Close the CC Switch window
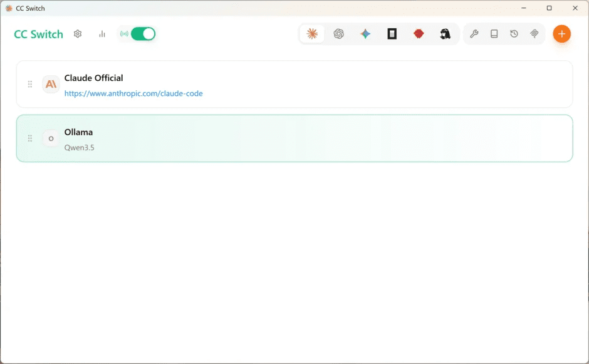This screenshot has height=364, width=589. pyautogui.click(x=575, y=8)
